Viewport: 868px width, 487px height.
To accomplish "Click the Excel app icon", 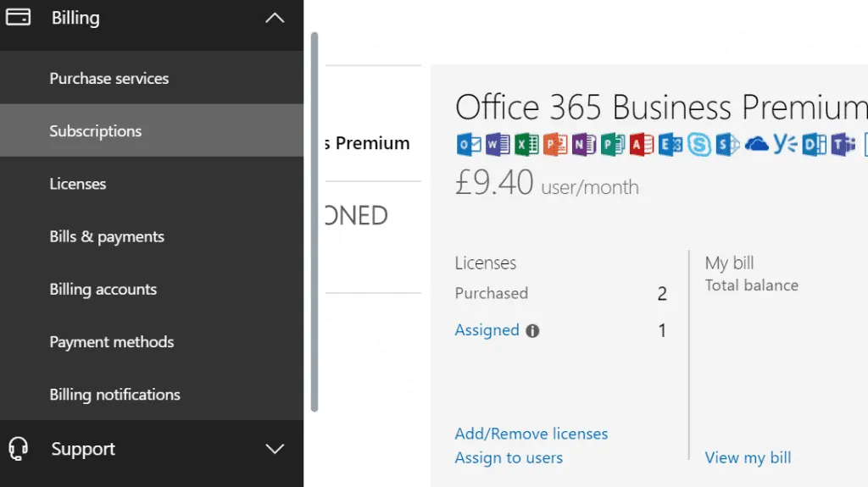I will (x=526, y=145).
